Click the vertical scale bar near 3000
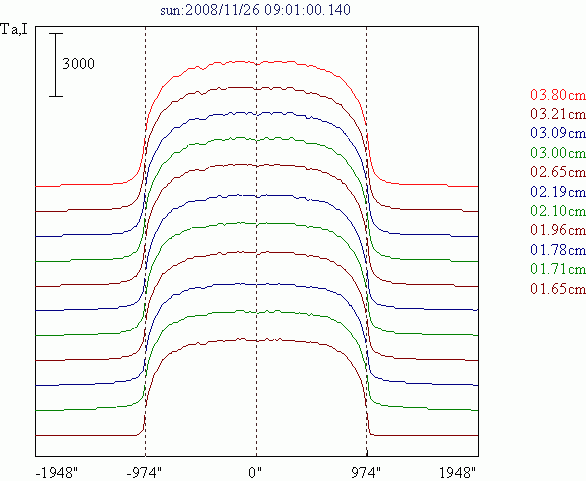This screenshot has height=481, width=586. pos(56,65)
